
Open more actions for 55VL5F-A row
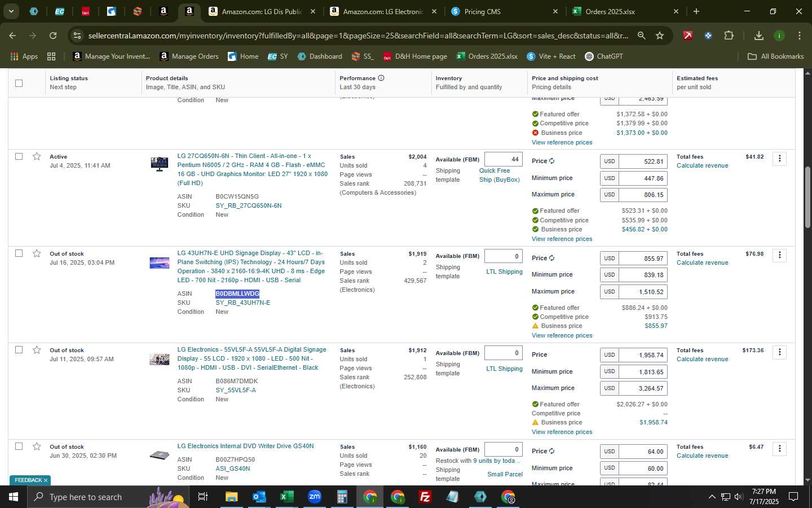click(780, 352)
